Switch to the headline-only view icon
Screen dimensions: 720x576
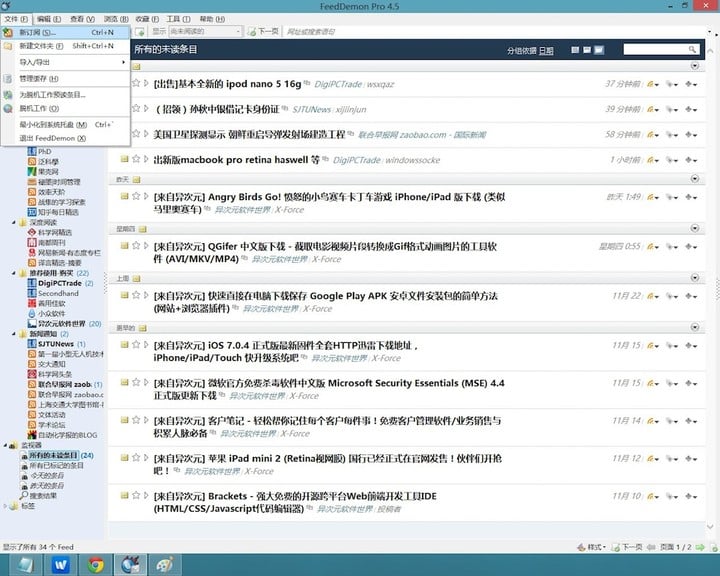tap(575, 50)
